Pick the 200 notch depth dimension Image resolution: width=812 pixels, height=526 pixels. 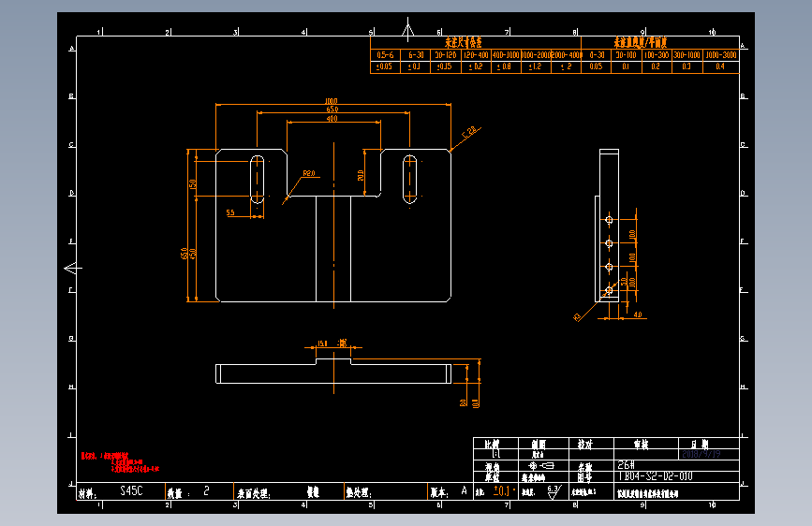[361, 176]
